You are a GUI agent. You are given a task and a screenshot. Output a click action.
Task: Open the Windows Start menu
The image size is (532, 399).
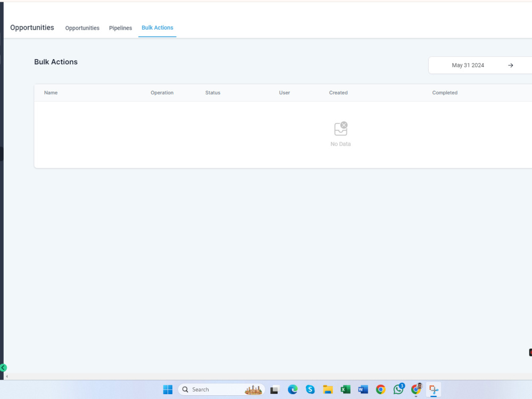pos(168,389)
